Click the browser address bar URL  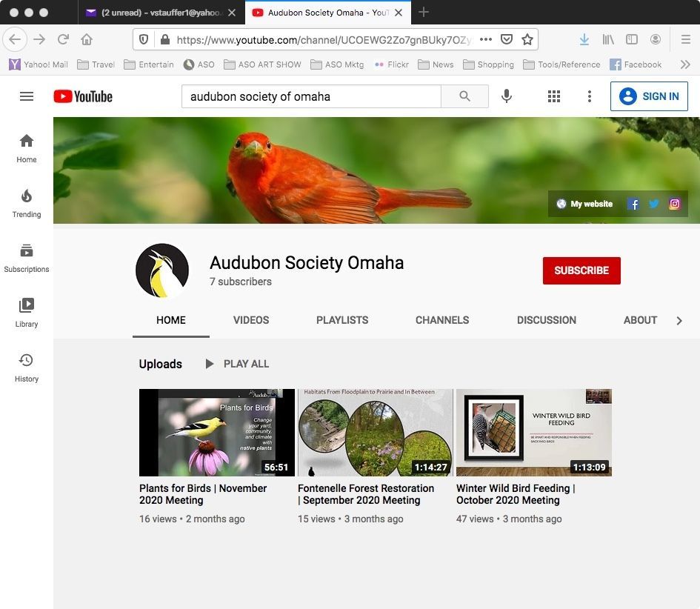click(324, 40)
